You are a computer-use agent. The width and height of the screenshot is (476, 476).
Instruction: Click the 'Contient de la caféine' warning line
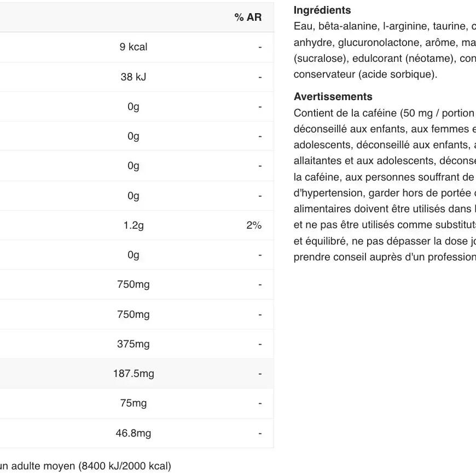[384, 113]
